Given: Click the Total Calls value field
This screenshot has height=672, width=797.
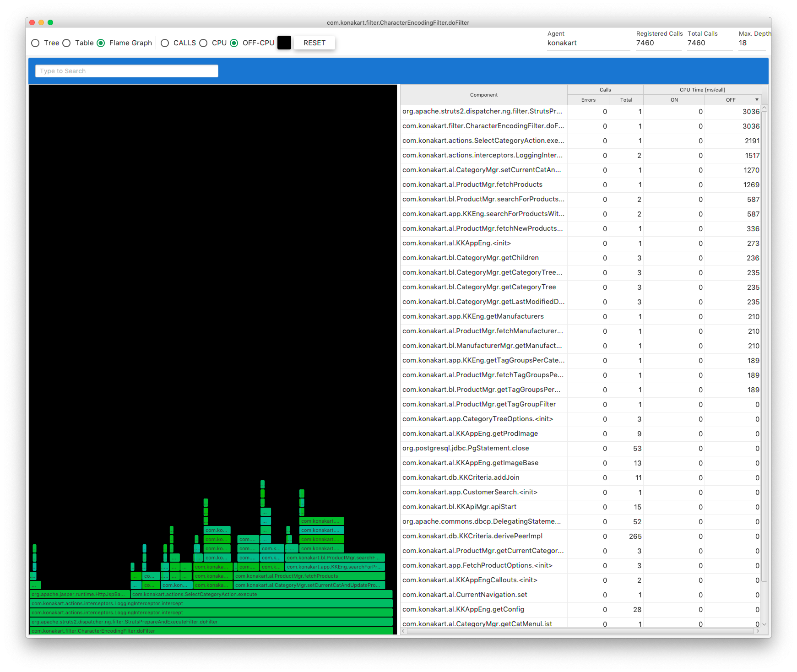Looking at the screenshot, I should pos(710,43).
